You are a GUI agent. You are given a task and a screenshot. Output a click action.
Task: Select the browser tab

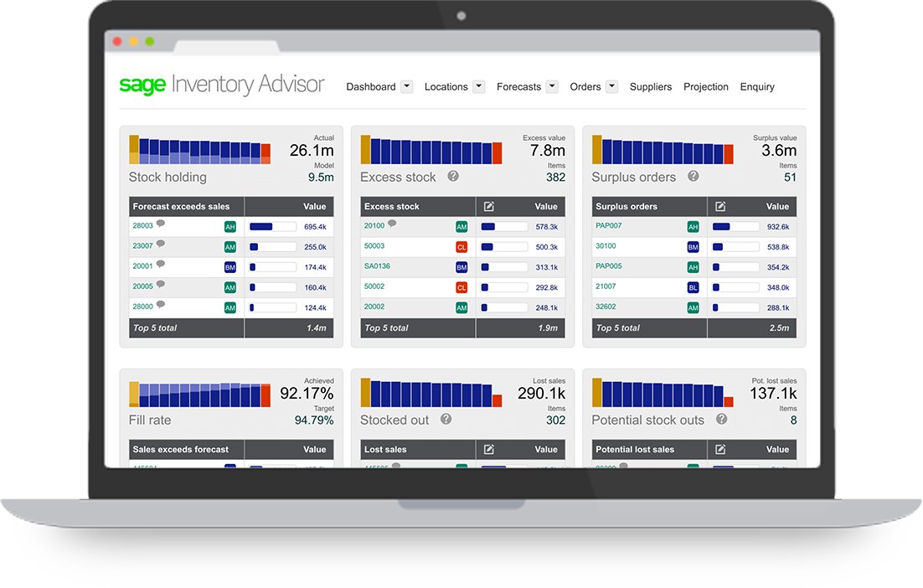pyautogui.click(x=227, y=47)
